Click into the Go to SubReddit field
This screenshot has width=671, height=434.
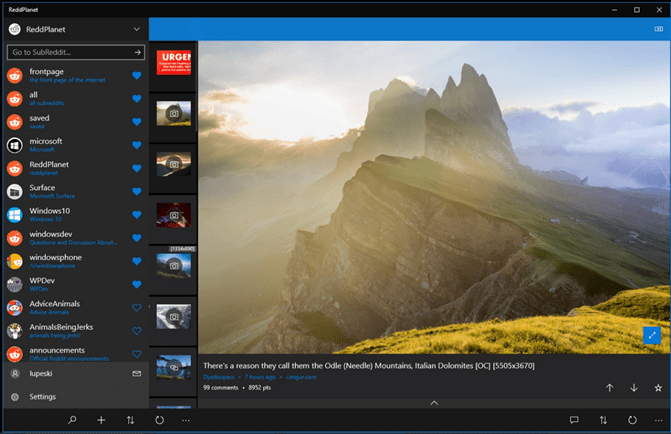(x=76, y=52)
